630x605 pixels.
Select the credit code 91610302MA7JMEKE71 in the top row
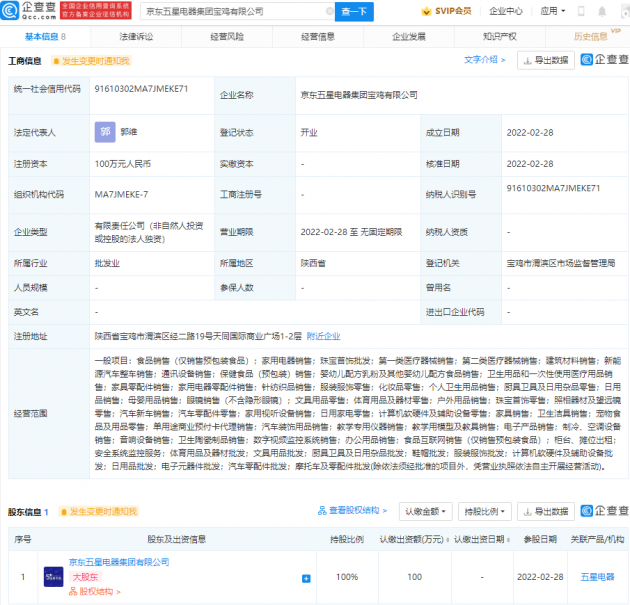point(141,89)
